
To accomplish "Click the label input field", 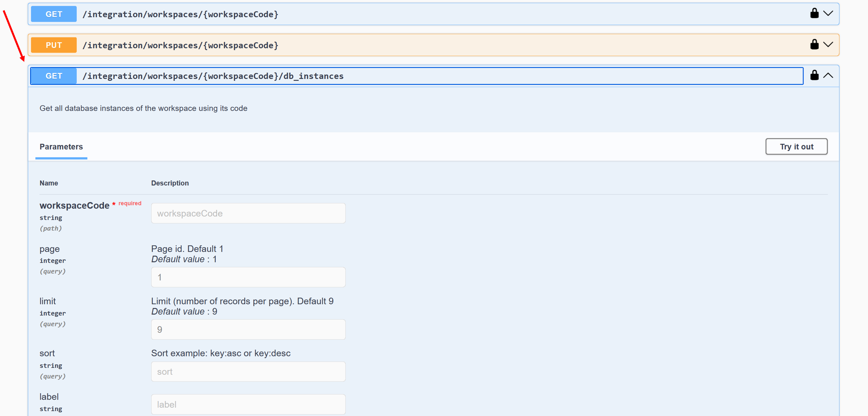I will click(248, 404).
